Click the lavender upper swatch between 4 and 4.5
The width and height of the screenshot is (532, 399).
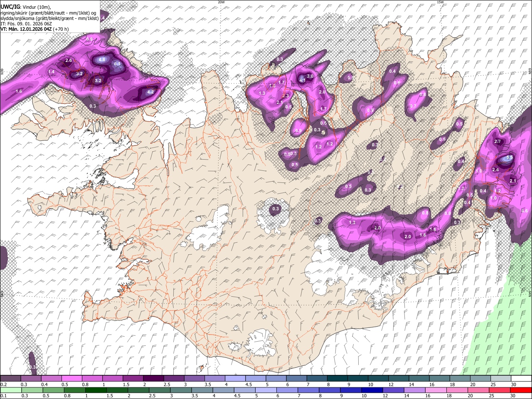(235, 378)
